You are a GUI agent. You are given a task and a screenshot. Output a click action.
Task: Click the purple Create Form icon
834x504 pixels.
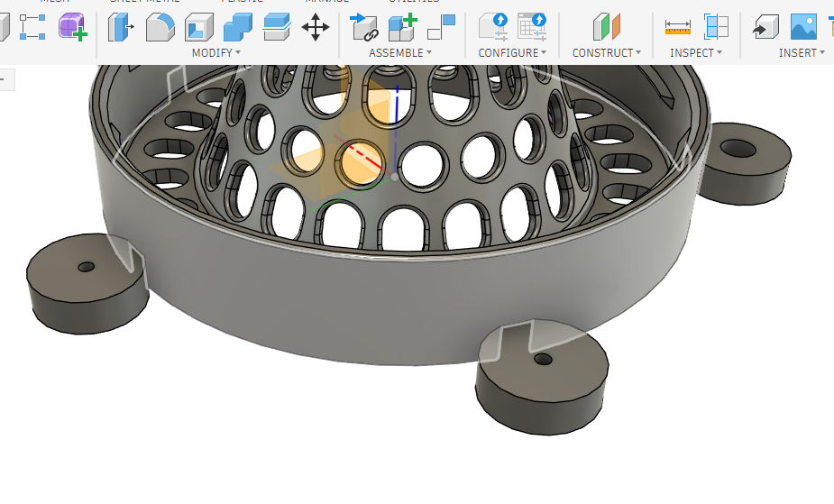(72, 27)
